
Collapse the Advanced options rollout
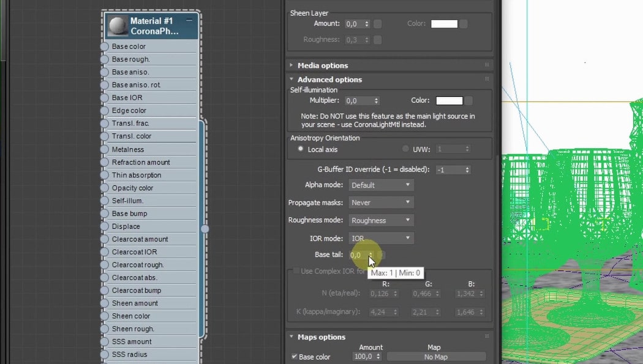coord(291,79)
